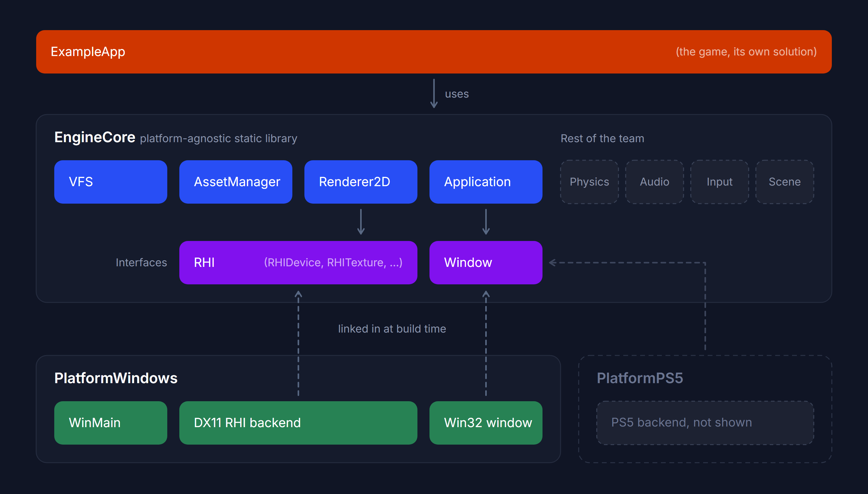Click '(RHIDevice, RHITexture, ...)' text
The image size is (868, 494).
pyautogui.click(x=333, y=263)
